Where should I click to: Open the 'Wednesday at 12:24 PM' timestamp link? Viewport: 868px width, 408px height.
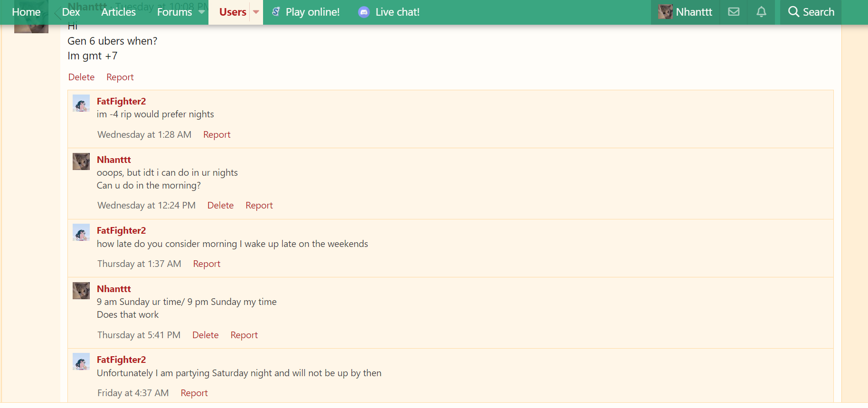[x=146, y=205]
